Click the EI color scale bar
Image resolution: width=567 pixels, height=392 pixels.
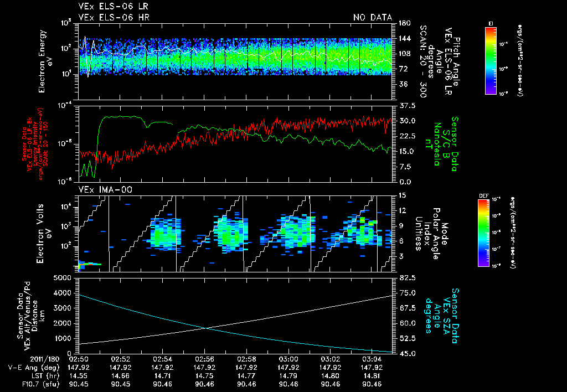click(491, 60)
